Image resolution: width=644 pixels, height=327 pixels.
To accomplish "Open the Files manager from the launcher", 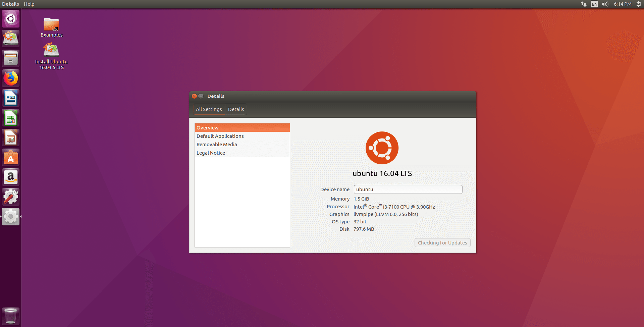I will click(11, 58).
